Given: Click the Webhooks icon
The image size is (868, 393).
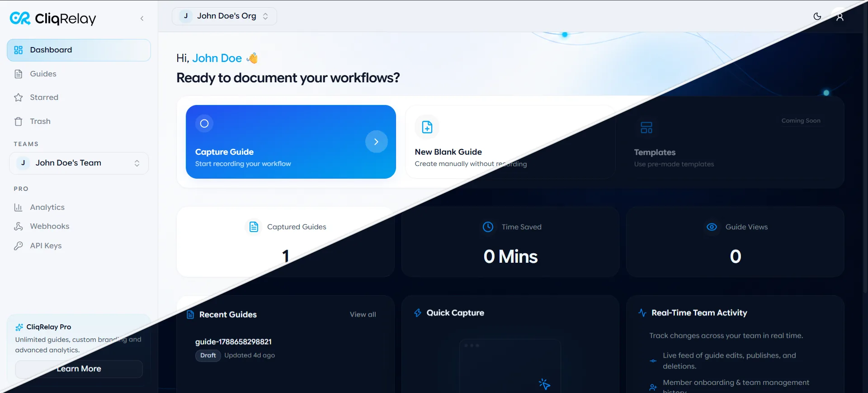Looking at the screenshot, I should (19, 226).
